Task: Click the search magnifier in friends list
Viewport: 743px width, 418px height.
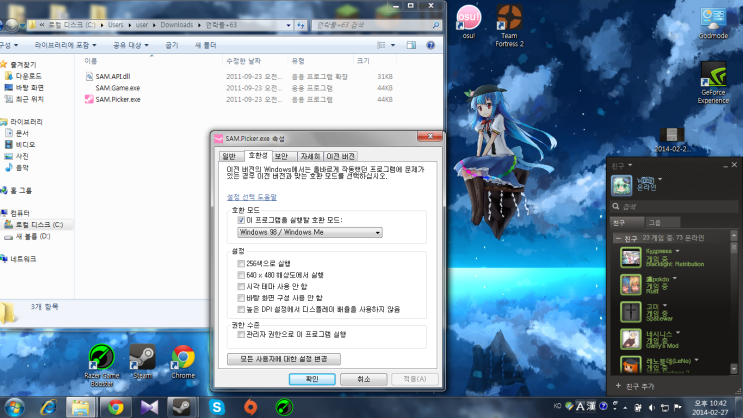Action: [616, 206]
